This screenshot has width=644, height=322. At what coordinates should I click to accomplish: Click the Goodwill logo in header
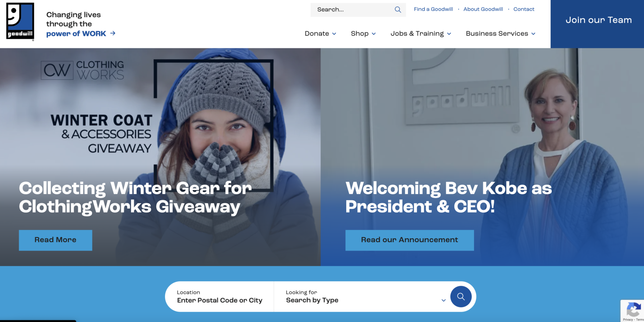coord(20,21)
